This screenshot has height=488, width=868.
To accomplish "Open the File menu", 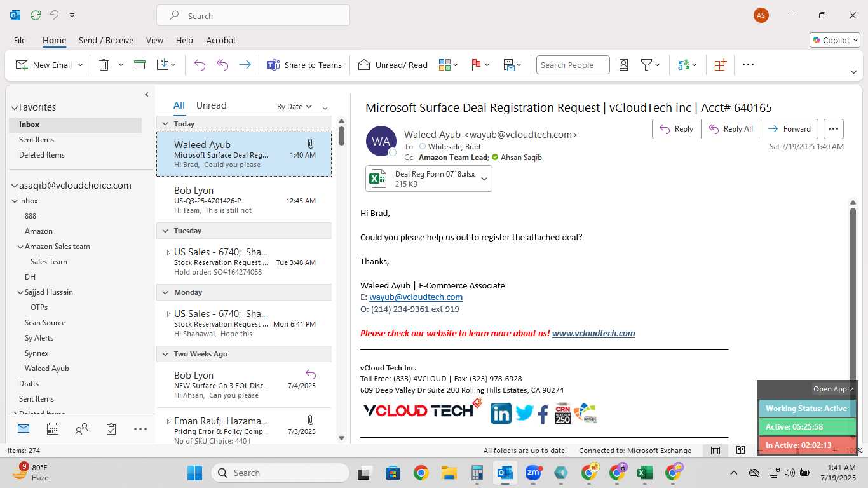I will 20,40.
